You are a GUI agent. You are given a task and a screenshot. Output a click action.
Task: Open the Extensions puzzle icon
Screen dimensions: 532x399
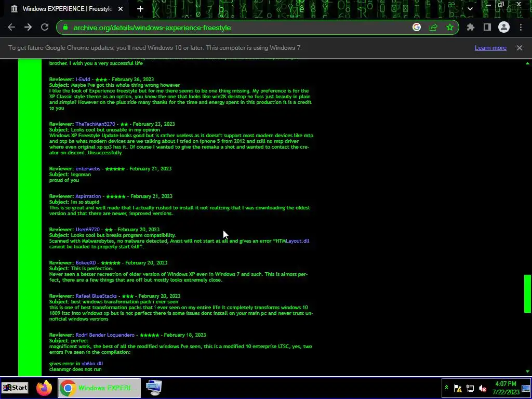471,28
